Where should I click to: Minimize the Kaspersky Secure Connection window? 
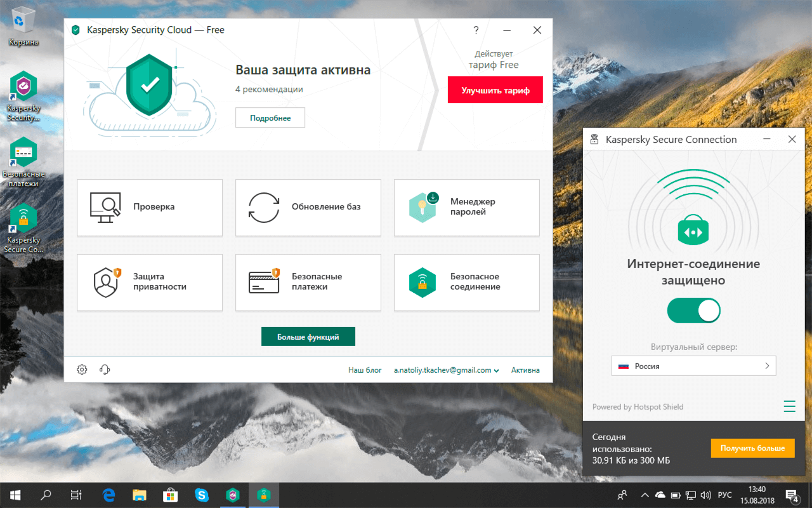pyautogui.click(x=767, y=140)
